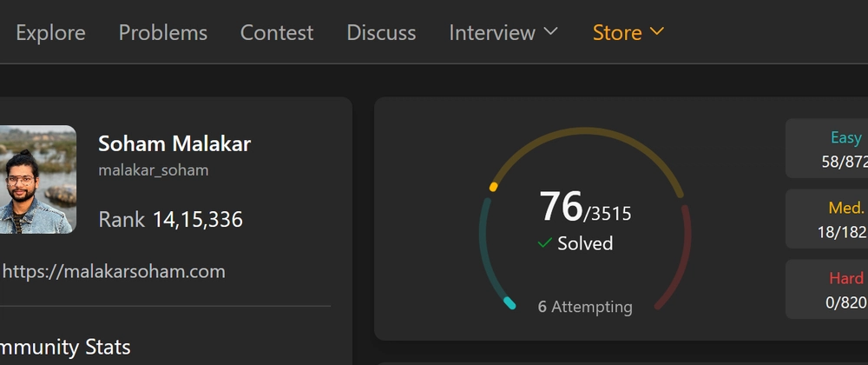Screen dimensions: 868x365
Task: Click Soham Malakar's profile photo
Action: [x=37, y=179]
